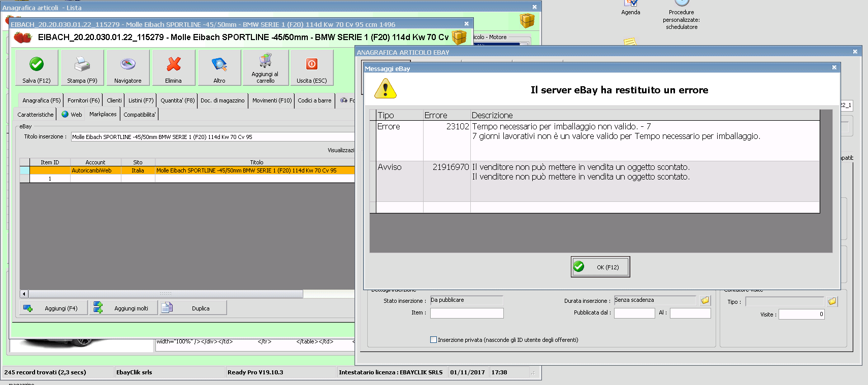The width and height of the screenshot is (868, 385).
Task: Open the Navigatore tool
Action: click(x=128, y=67)
